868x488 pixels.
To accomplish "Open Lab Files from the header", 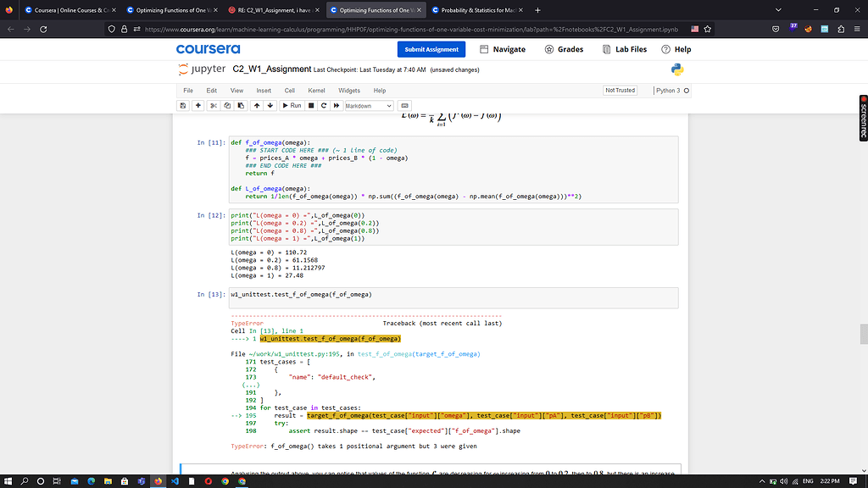I will (x=625, y=49).
